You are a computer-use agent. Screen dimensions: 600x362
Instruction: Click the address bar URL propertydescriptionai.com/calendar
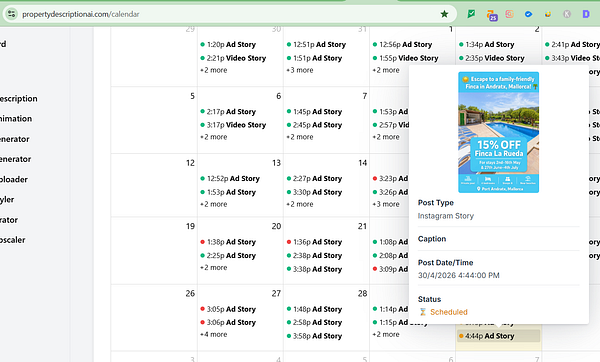tap(81, 14)
